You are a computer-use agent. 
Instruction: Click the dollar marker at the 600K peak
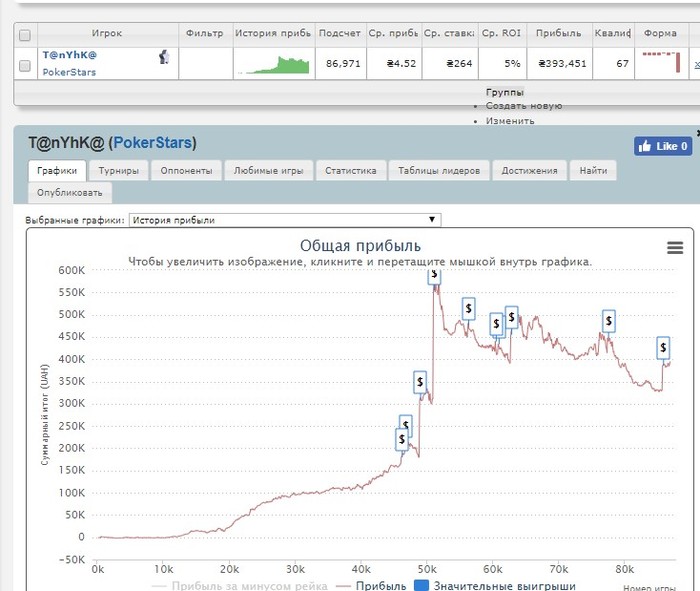[434, 275]
